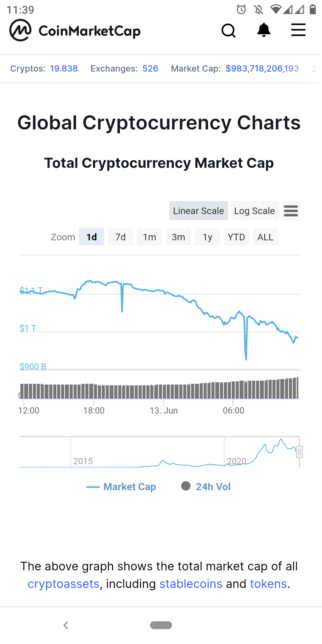
Task: Tap the notifications bell icon
Action: (x=264, y=30)
